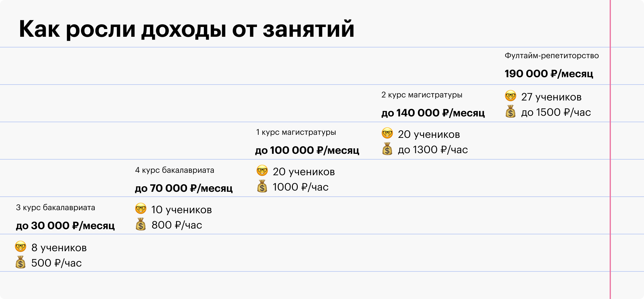Click the money bag beside до 1300 ₽/час

click(x=387, y=149)
